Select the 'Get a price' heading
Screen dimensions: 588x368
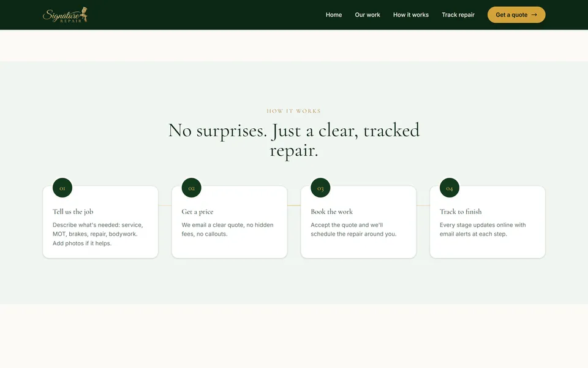click(x=197, y=212)
